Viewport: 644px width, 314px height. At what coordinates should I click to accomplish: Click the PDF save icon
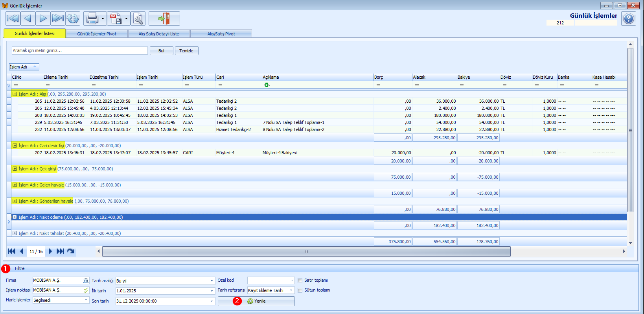point(116,18)
